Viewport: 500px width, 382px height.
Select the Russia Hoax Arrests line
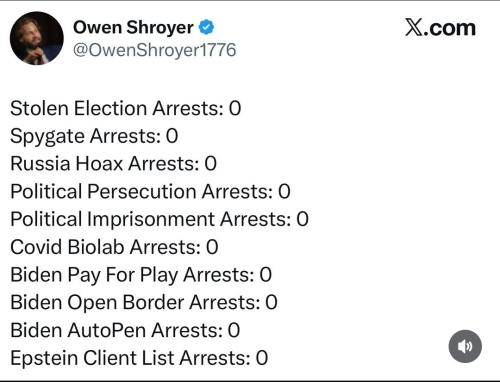point(113,164)
